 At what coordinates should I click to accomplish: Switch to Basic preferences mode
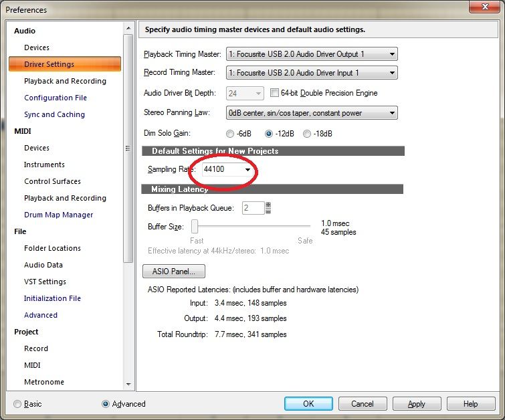pos(17,404)
